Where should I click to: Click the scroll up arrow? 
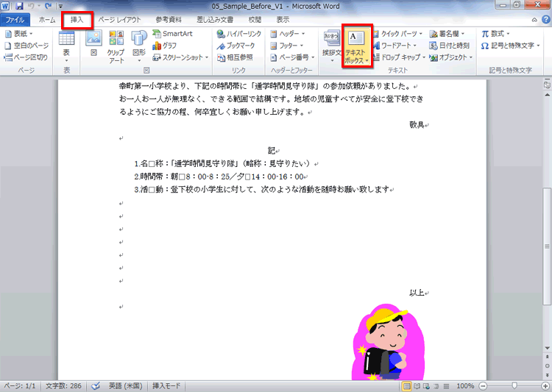(547, 95)
